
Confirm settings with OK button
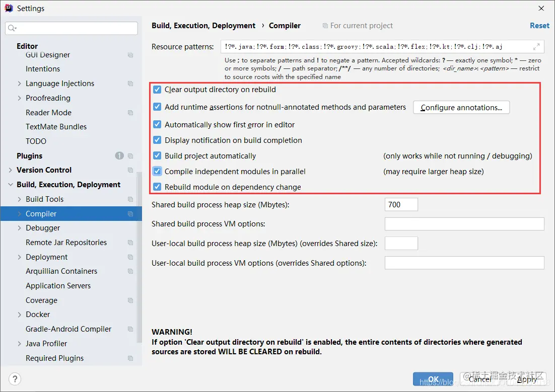[433, 379]
